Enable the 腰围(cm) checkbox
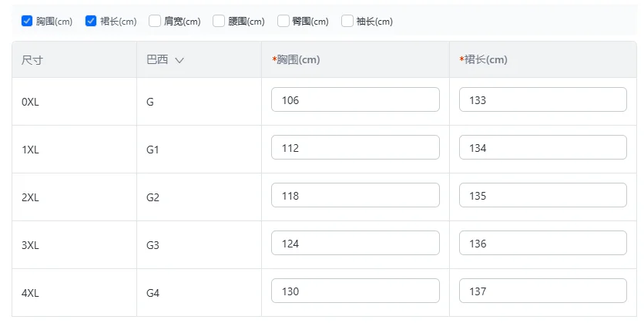The image size is (644, 323). (x=219, y=22)
